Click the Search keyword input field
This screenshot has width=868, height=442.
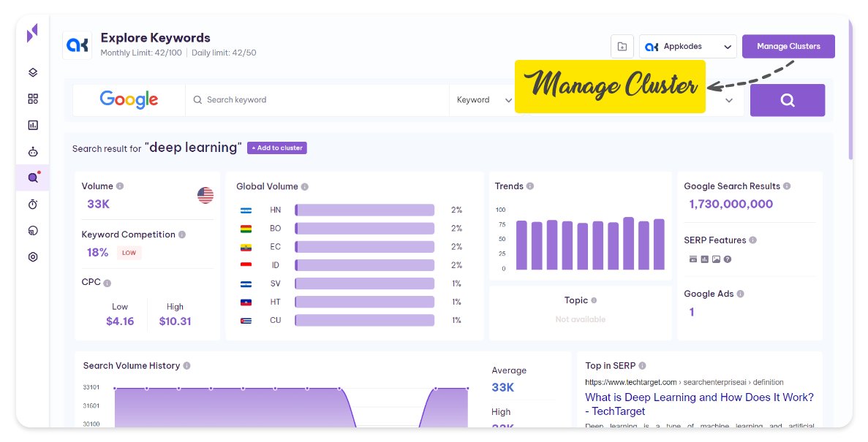pos(317,100)
